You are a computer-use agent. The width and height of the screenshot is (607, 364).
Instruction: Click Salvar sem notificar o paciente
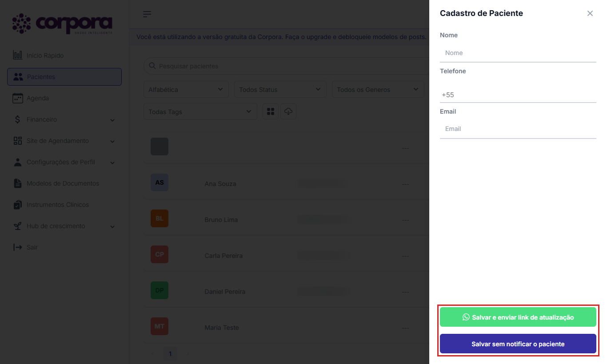(518, 344)
